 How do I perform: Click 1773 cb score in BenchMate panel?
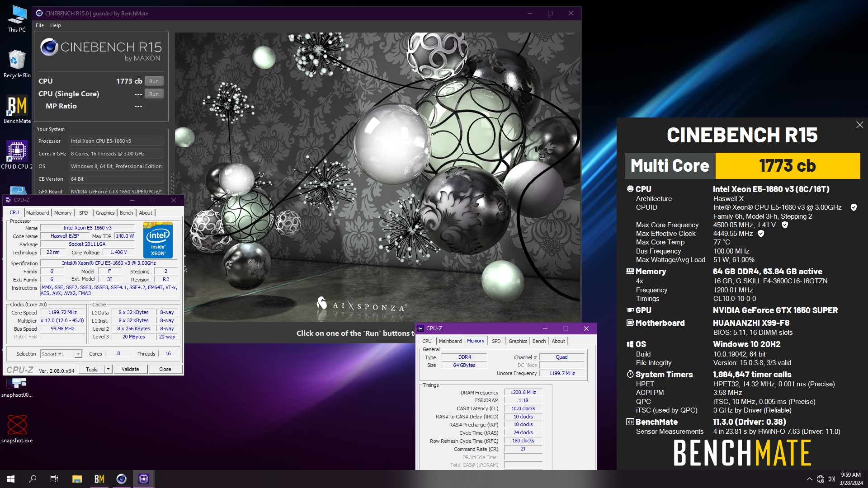coord(788,166)
